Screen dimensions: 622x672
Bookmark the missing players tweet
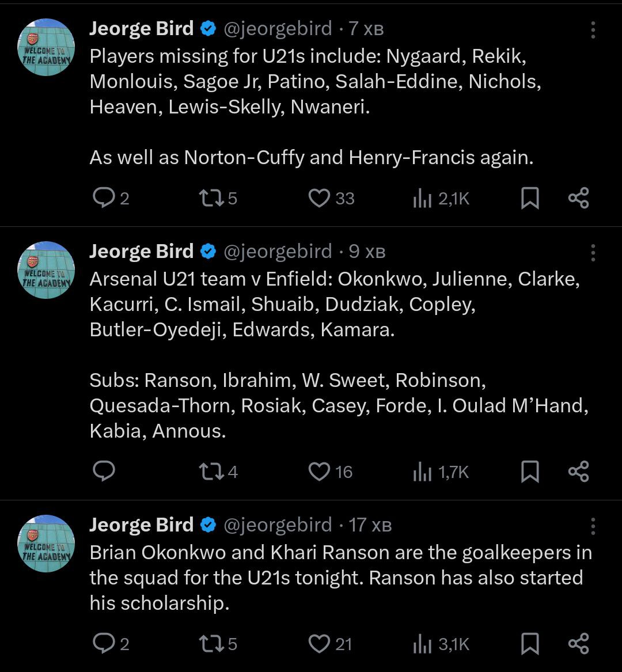pyautogui.click(x=530, y=199)
